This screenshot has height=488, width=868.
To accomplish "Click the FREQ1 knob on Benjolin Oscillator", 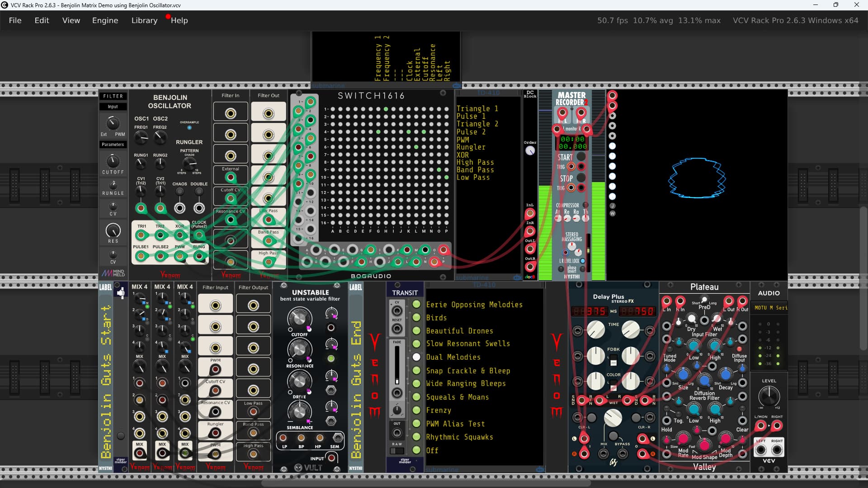I will pos(141,137).
